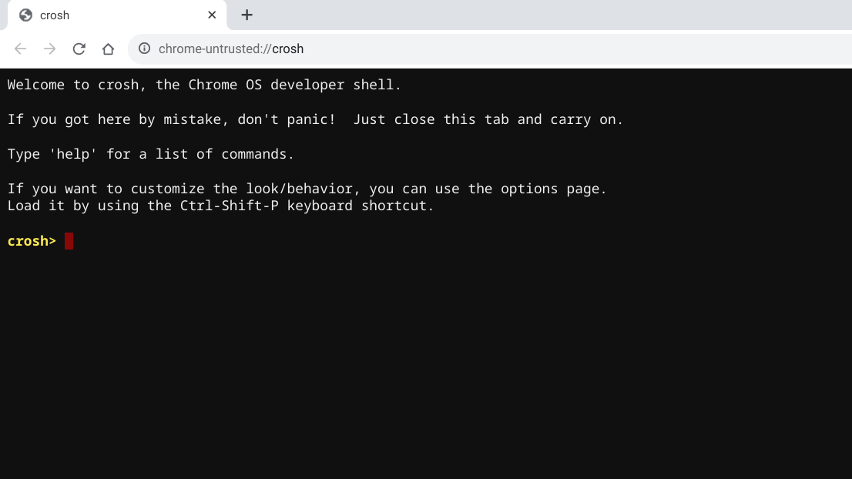Select the crosh tab title
This screenshot has height=479, width=852.
click(55, 15)
